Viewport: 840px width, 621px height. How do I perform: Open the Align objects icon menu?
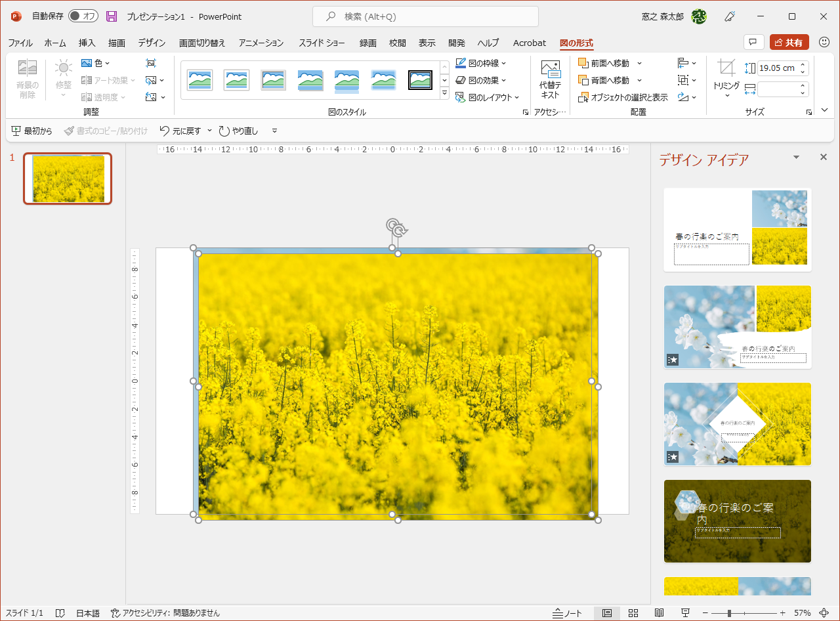click(687, 63)
